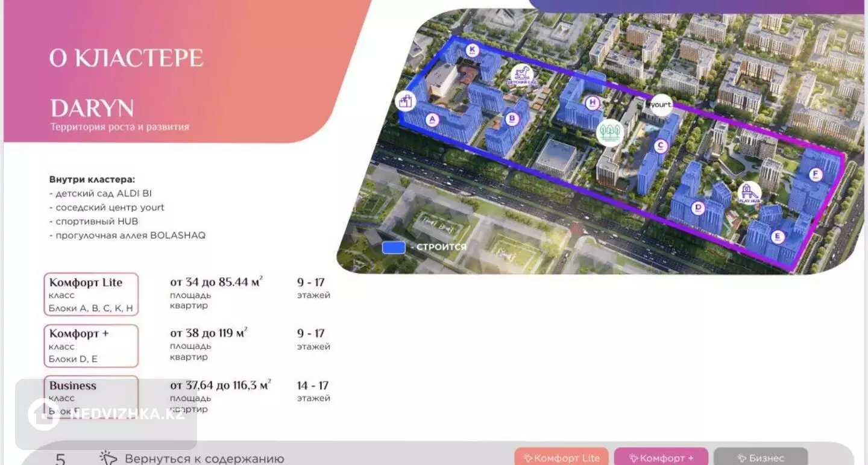Viewport: 868px width, 465px height.
Task: Click block E marker on the map
Action: (x=777, y=236)
